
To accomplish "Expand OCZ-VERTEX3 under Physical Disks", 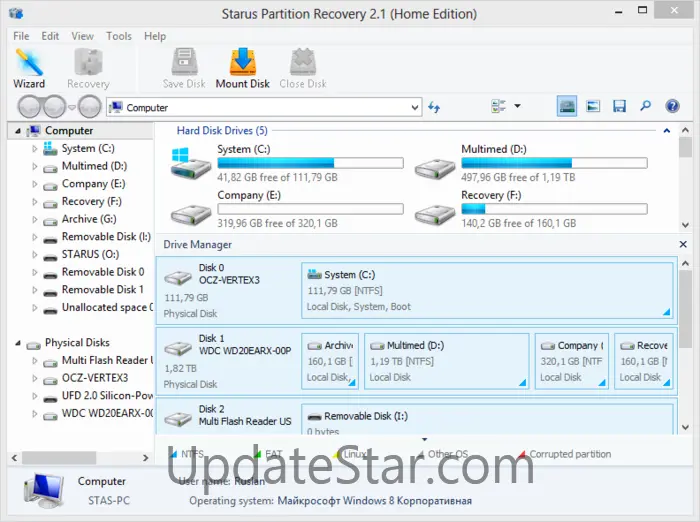I will coord(35,378).
